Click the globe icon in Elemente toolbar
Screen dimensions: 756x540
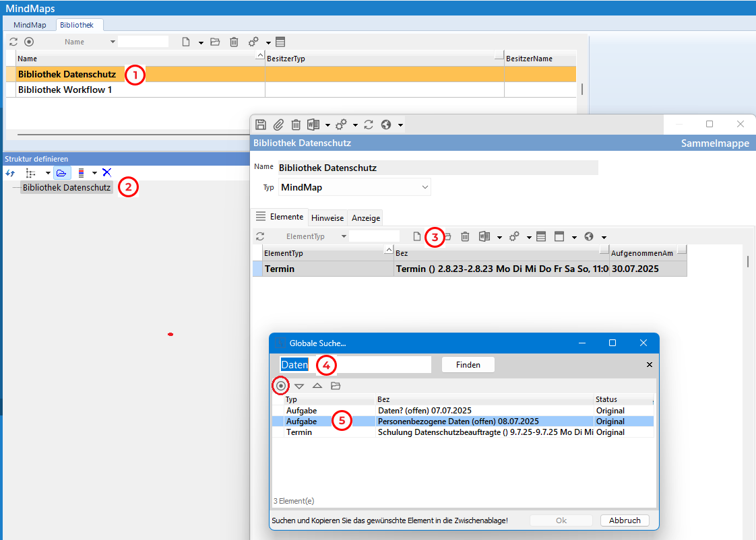click(x=589, y=236)
